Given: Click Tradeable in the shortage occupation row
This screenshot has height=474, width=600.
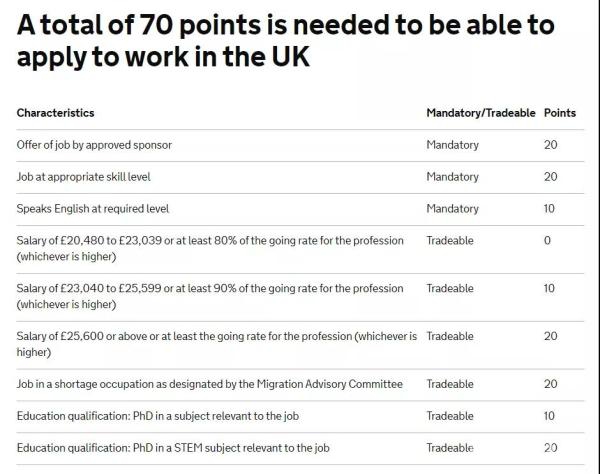Looking at the screenshot, I should click(450, 384).
